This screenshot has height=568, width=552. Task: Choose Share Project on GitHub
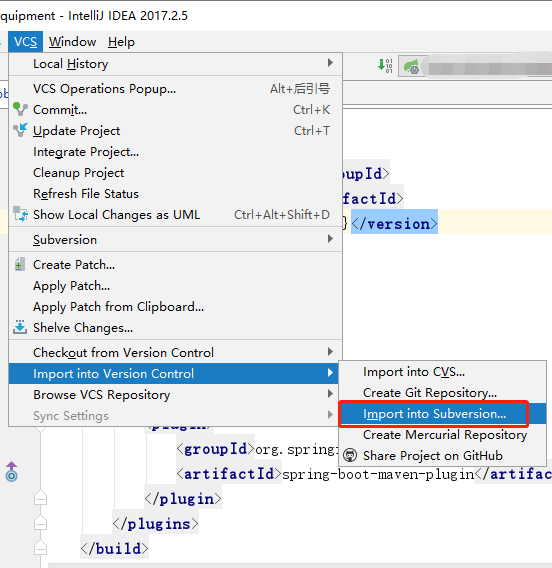point(443,456)
